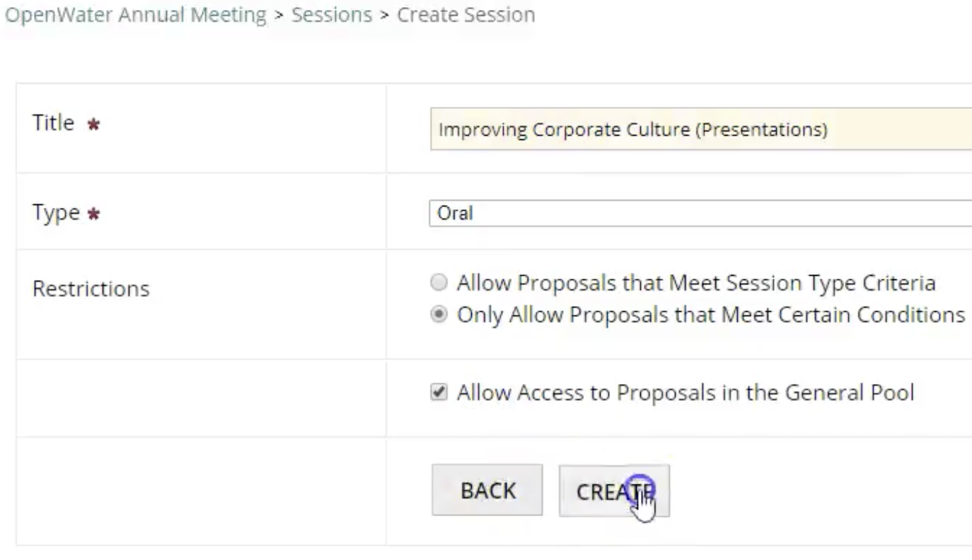Select "Only Allow Proposals that Meet Certain Conditions"
Viewport: 972px width, 560px height.
click(439, 315)
